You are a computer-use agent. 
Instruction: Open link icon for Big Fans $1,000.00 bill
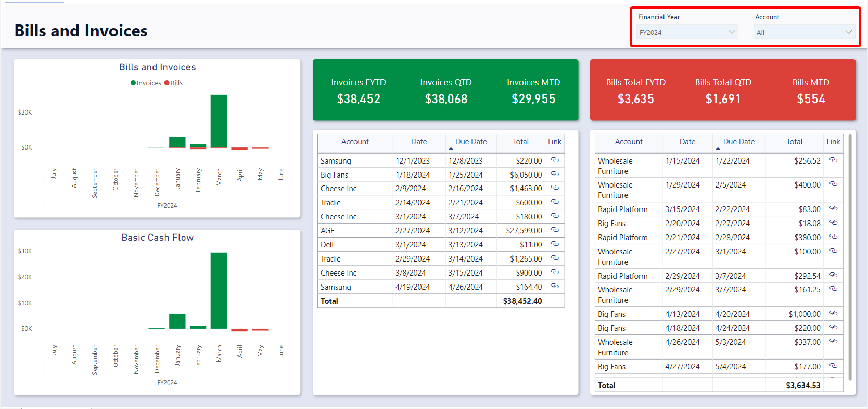tap(833, 313)
